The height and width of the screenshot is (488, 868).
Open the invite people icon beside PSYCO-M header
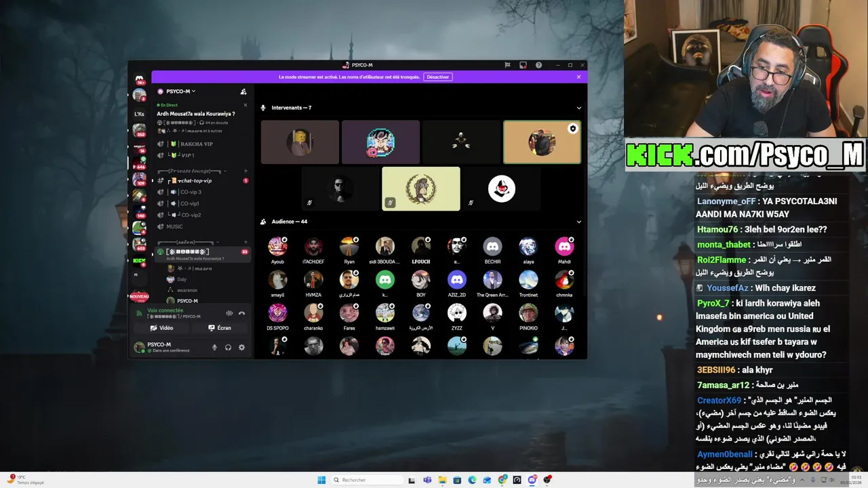point(243,91)
